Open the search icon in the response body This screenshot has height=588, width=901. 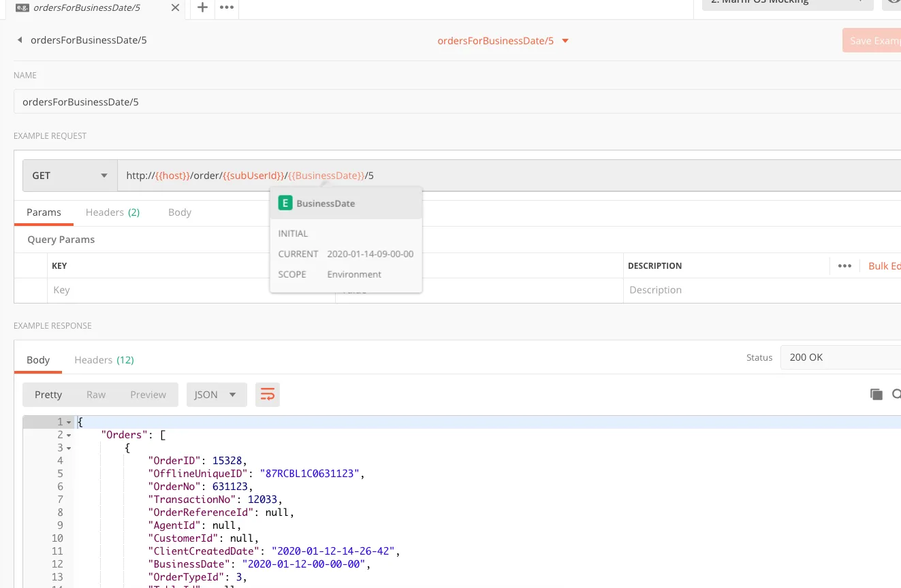click(x=896, y=395)
